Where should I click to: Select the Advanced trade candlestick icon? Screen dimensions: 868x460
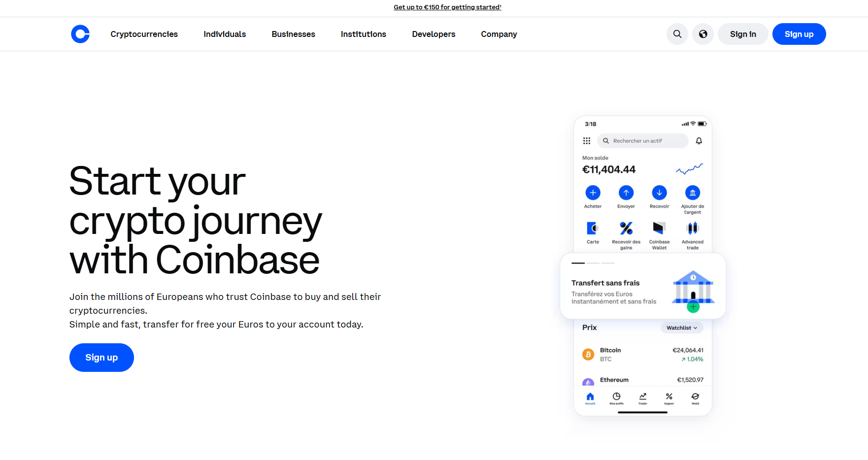(693, 228)
